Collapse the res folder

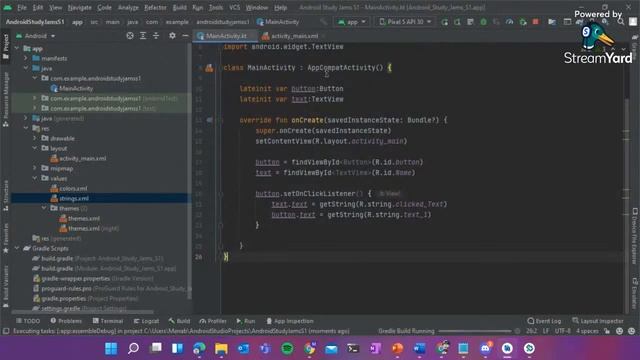click(x=26, y=128)
